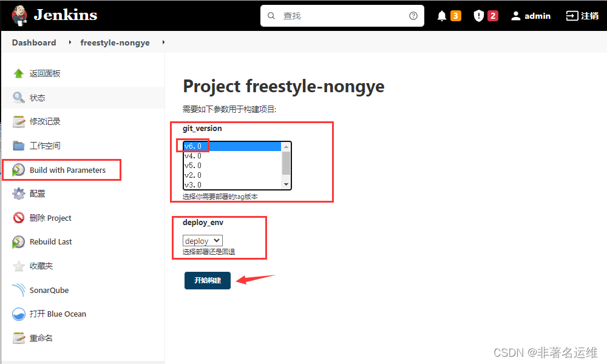Screen dimensions: 607x364
Task: Click the notepad 修改记录 icon
Action: coord(19,121)
